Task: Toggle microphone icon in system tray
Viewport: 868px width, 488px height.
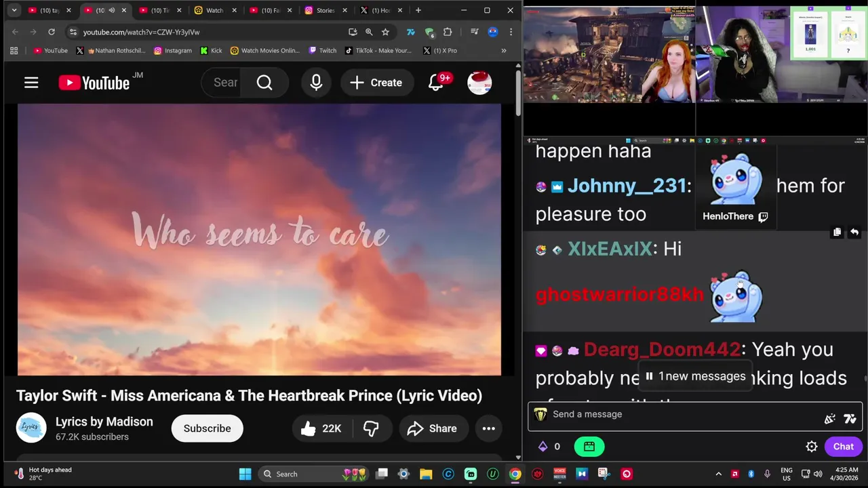Action: 767,474
